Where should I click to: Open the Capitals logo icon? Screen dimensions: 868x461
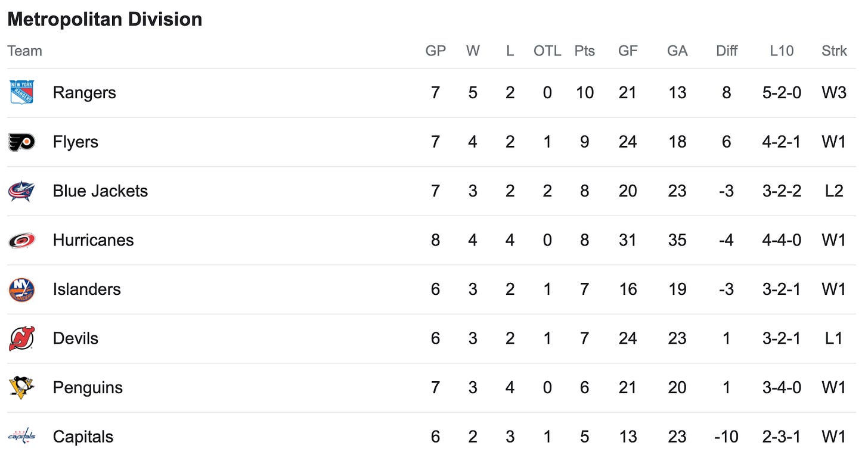(21, 437)
